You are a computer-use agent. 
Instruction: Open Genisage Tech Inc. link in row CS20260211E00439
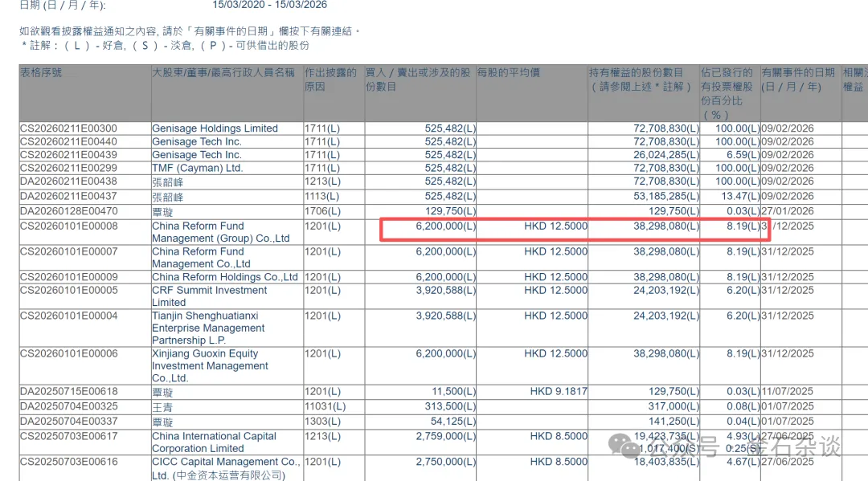click(197, 155)
